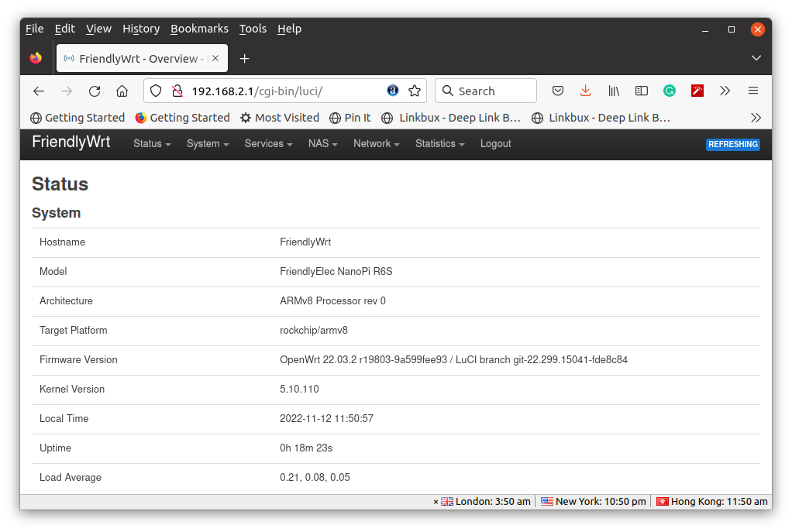Open the System dropdown menu
The image size is (792, 532).
(208, 144)
